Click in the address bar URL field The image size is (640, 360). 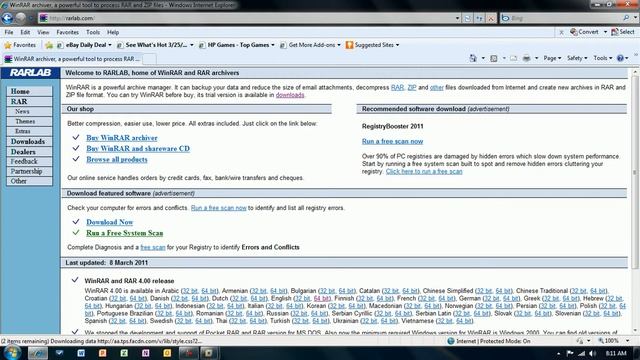pyautogui.click(x=249, y=18)
